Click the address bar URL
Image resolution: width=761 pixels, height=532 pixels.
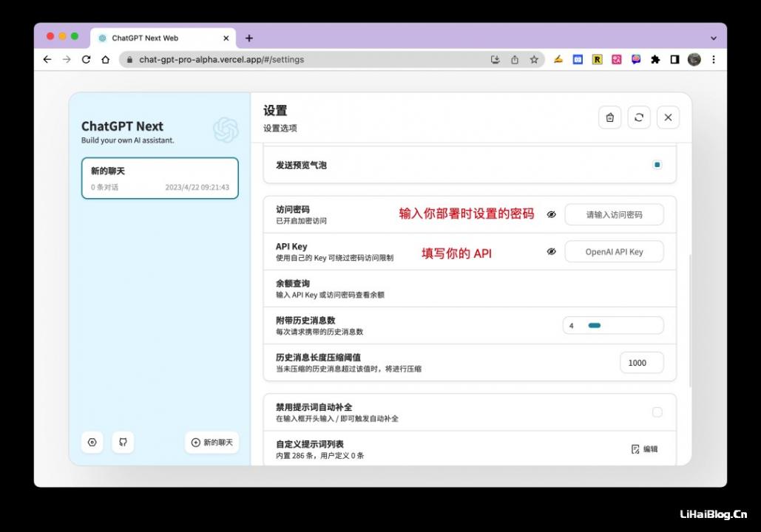point(221,60)
